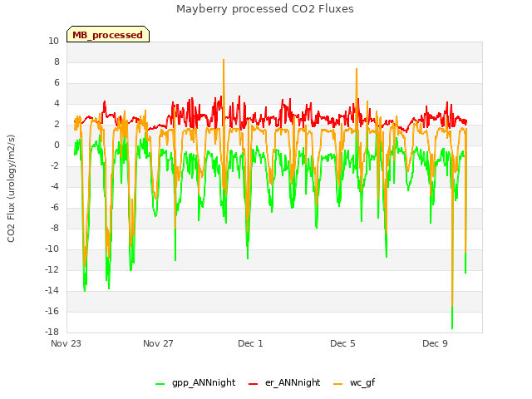Click the y-axis tick label 0
Screen dimensions: 532x399
[57, 145]
